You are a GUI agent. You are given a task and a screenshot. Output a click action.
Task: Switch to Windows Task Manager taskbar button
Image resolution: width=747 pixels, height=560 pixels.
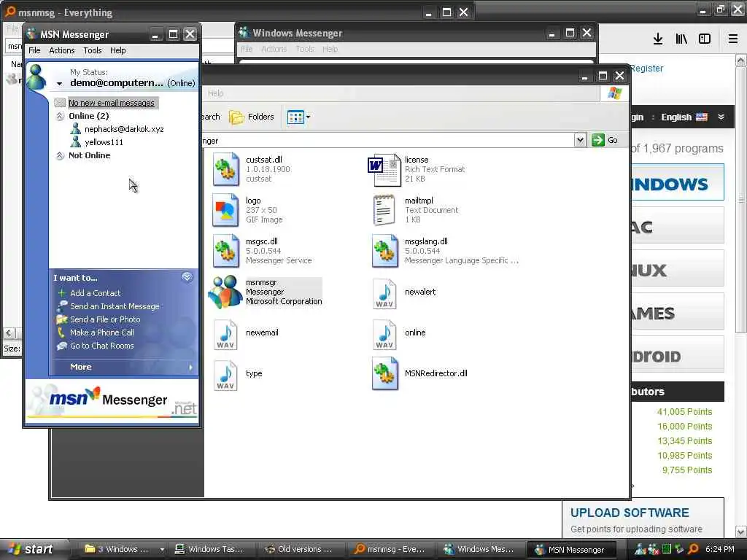tap(209, 549)
